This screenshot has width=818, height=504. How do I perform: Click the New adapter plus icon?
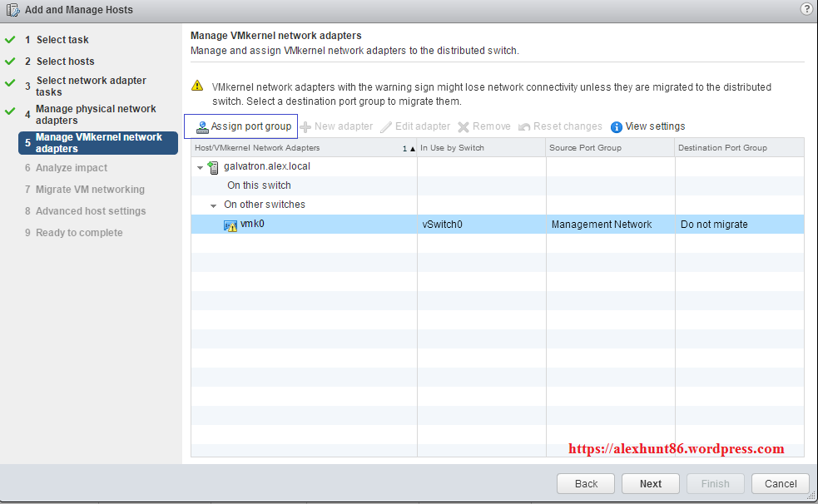point(305,127)
